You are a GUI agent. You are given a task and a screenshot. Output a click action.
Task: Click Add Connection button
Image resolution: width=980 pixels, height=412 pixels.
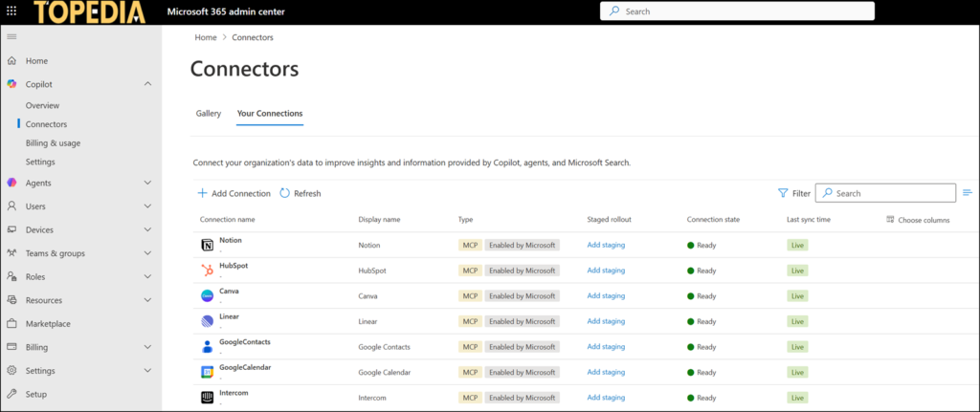pyautogui.click(x=234, y=193)
